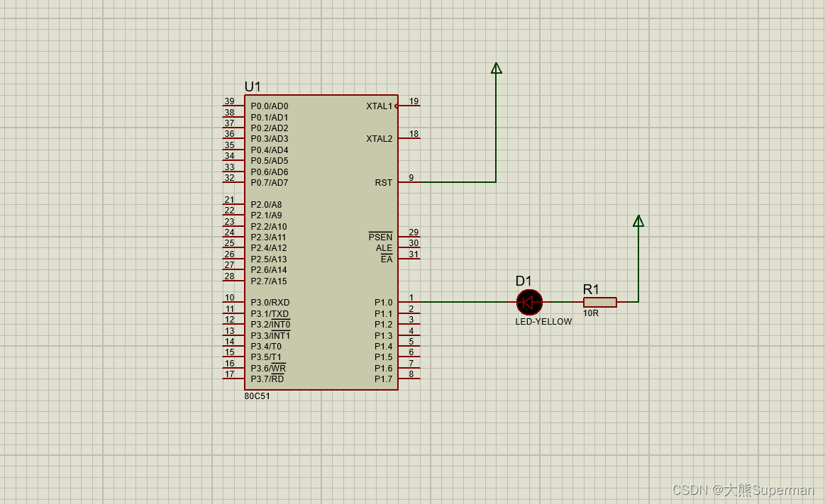This screenshot has height=504, width=825.
Task: Select the D1 LED-YELLOW diode symbol
Action: 529,302
